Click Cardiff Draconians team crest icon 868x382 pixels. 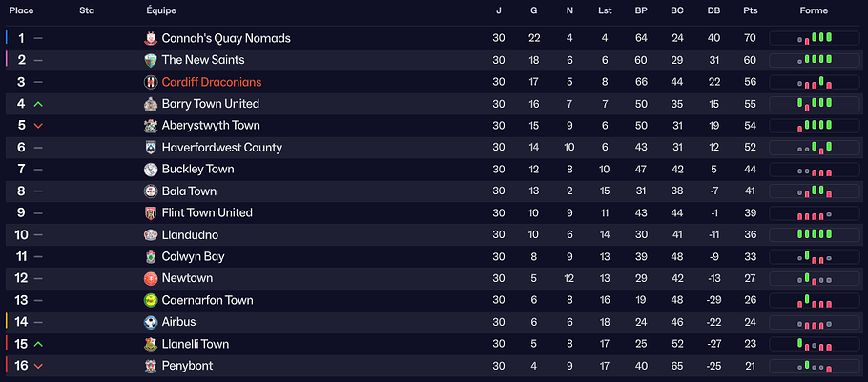click(151, 82)
